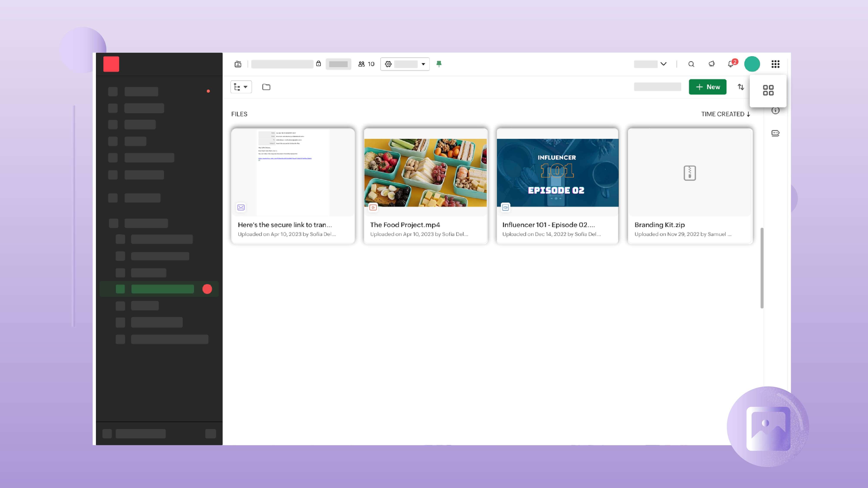Toggle the green pin icon
The width and height of the screenshot is (868, 488).
[x=439, y=64]
